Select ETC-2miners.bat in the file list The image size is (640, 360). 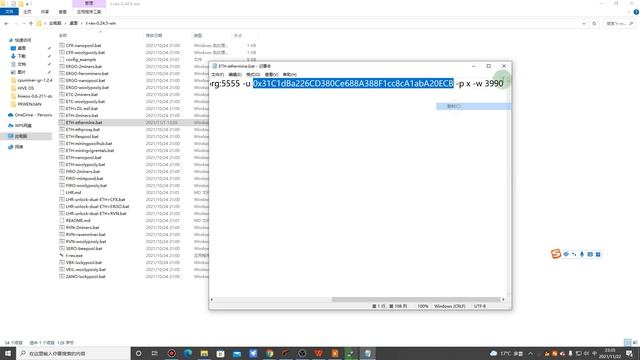[81, 94]
